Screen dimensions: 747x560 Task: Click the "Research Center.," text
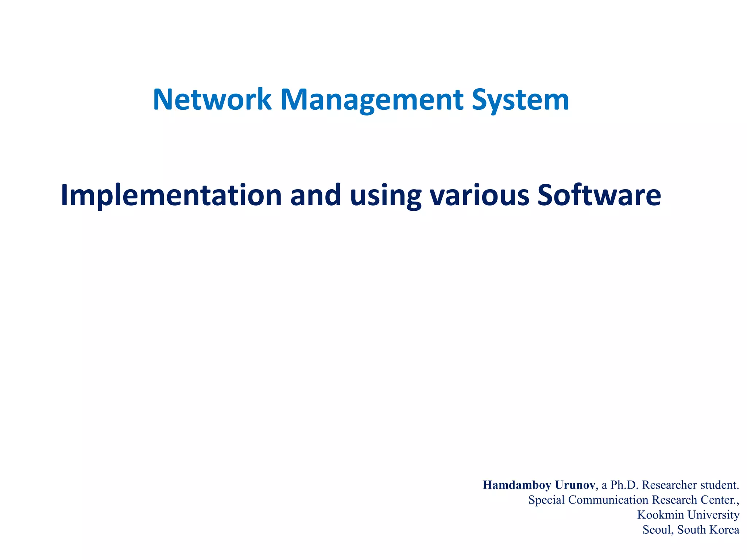coord(696,500)
